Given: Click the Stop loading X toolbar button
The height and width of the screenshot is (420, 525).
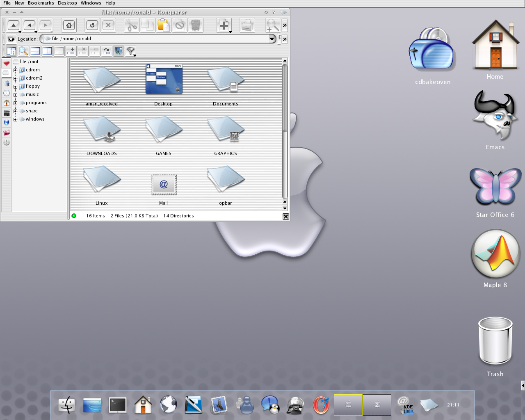Looking at the screenshot, I should pyautogui.click(x=108, y=25).
